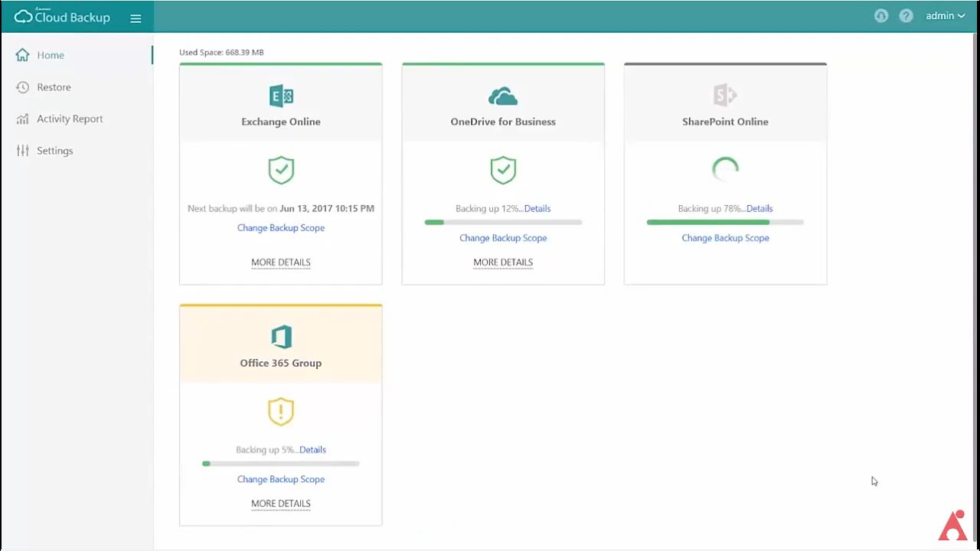Open More Details for OneDrive for Business
The image size is (980, 551).
click(503, 262)
